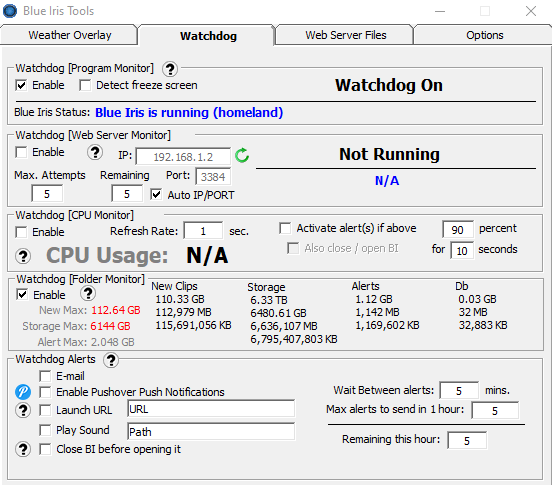Image resolution: width=552 pixels, height=485 pixels.
Task: Click New Clips value 115,691,056 KB
Action: [x=193, y=325]
